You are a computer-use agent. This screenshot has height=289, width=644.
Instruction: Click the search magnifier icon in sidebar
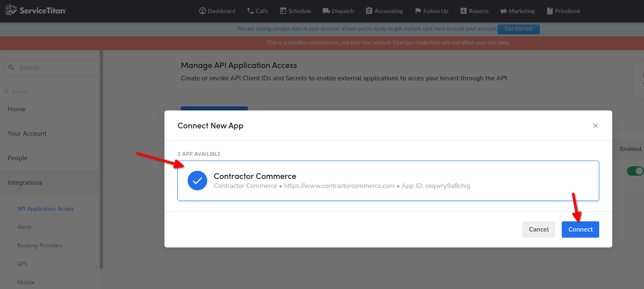click(11, 68)
